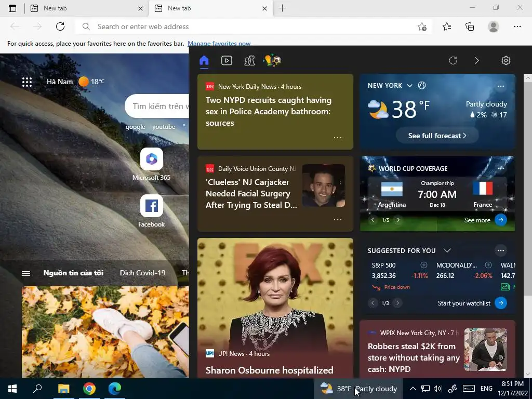Open the tab actions menu icon
This screenshot has height=399, width=532.
click(12, 8)
